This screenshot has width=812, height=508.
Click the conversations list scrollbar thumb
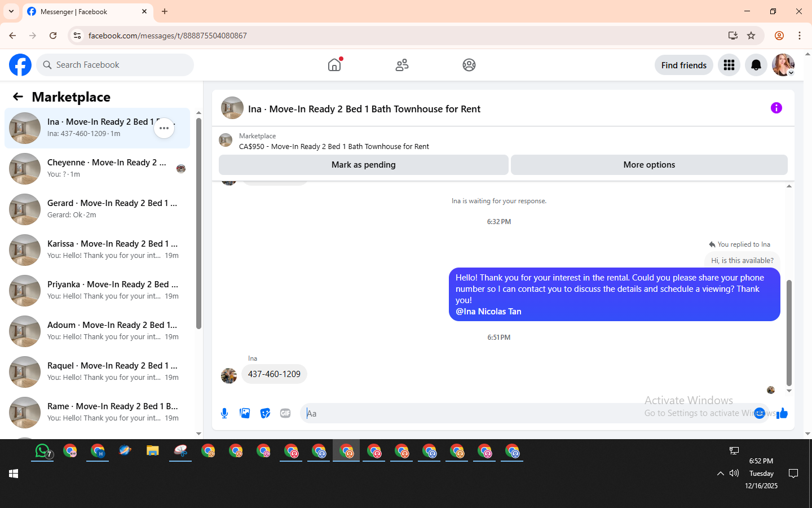(x=198, y=223)
